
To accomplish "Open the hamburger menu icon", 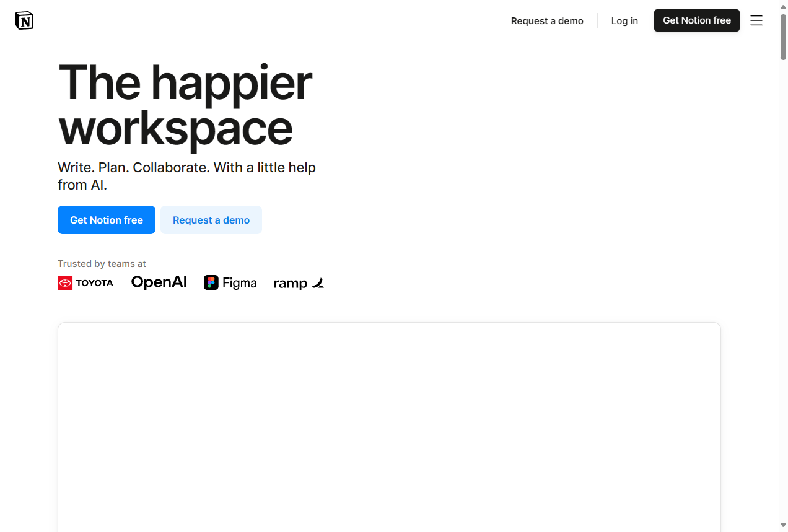I will click(x=756, y=20).
